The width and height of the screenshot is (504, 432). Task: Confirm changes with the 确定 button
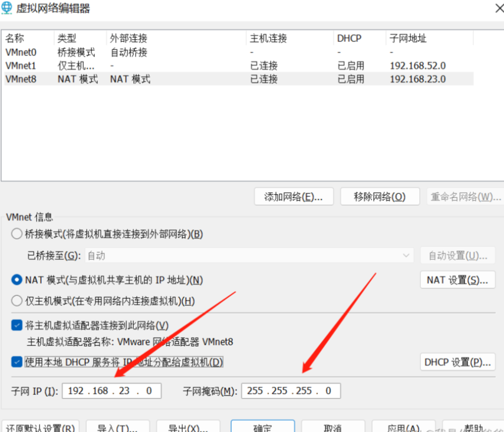[x=263, y=426]
